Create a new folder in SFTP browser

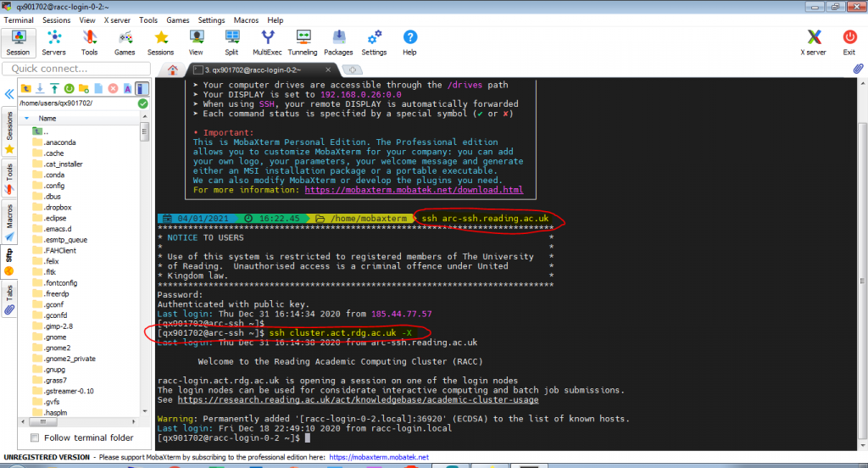coord(83,88)
